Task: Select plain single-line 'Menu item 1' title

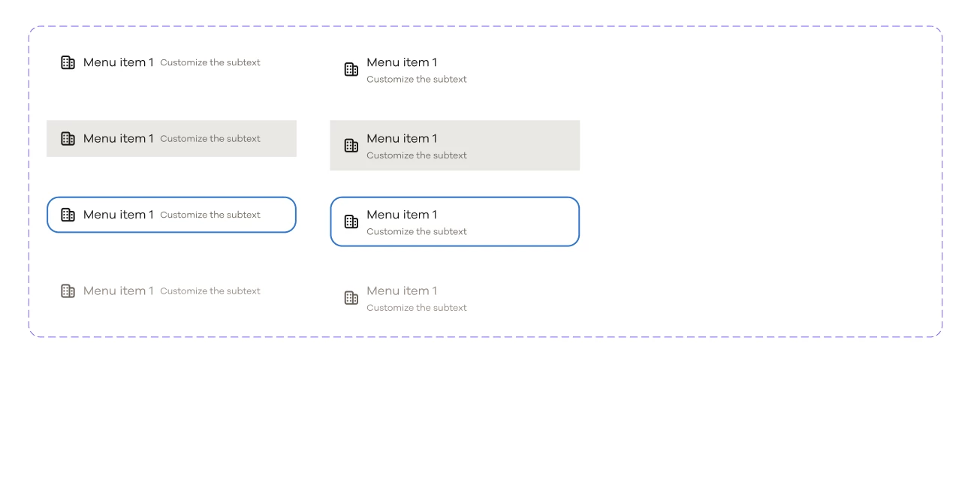Action: pyautogui.click(x=119, y=62)
